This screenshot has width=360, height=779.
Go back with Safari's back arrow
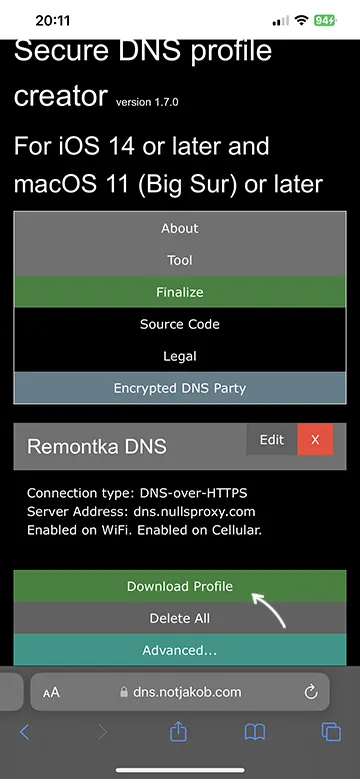(24, 731)
